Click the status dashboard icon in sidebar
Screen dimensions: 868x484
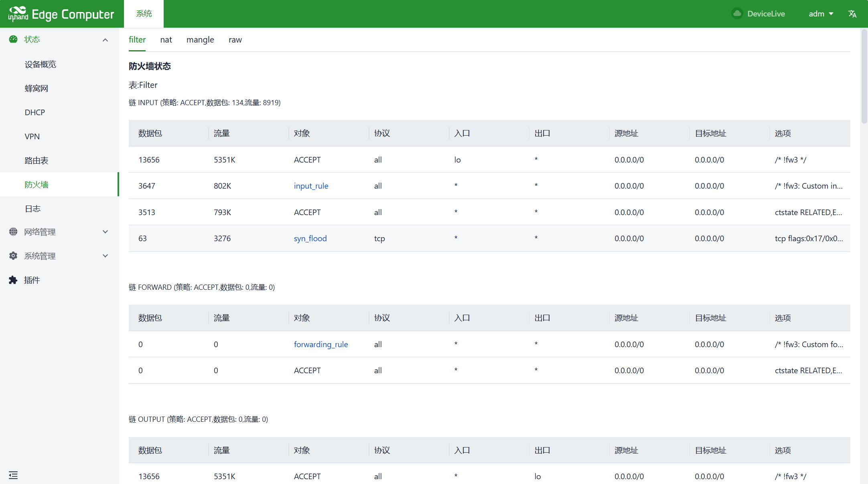tap(13, 39)
